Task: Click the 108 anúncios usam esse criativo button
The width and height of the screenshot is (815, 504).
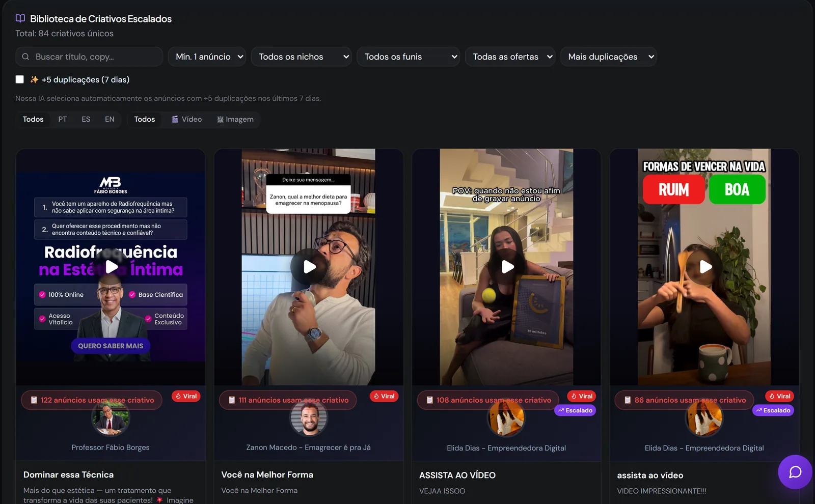Action: click(488, 400)
